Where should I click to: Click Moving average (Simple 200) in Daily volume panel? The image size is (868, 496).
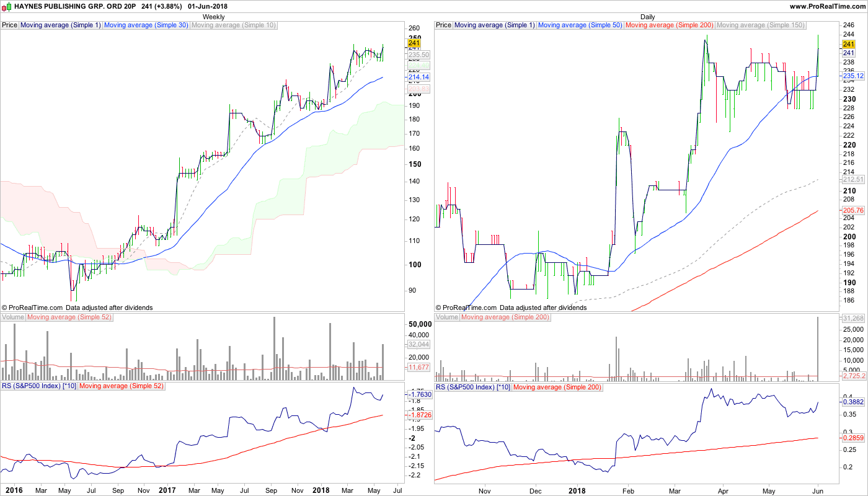pos(505,317)
